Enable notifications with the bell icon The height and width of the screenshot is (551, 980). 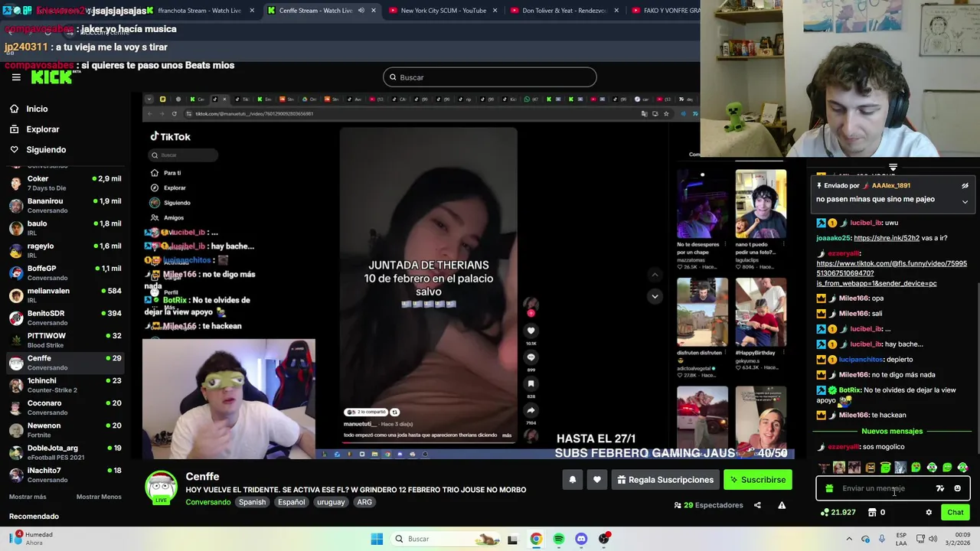pos(572,480)
